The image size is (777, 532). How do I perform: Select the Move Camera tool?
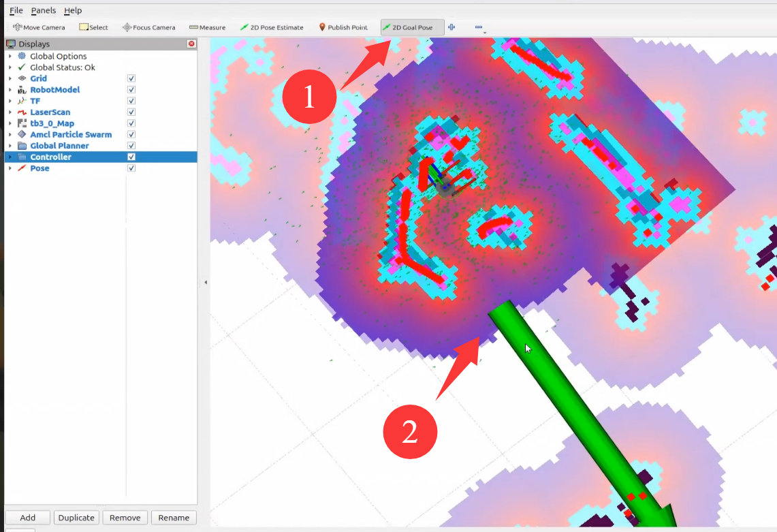[x=39, y=27]
